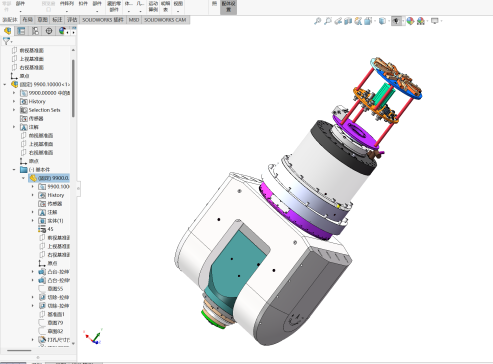The image size is (493, 364).
Task: Switch to the 装配体 (Assembly) ribbon tab
Action: click(x=10, y=20)
